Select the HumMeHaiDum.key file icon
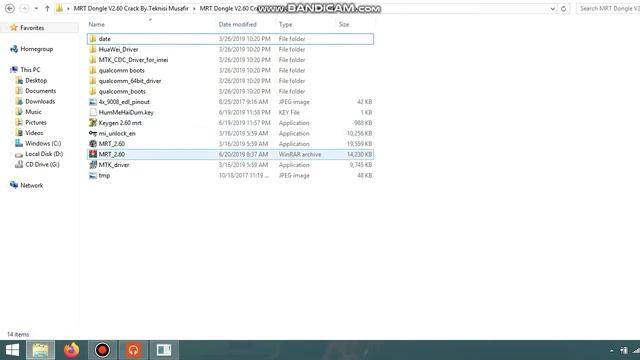The image size is (640, 360). click(x=93, y=112)
